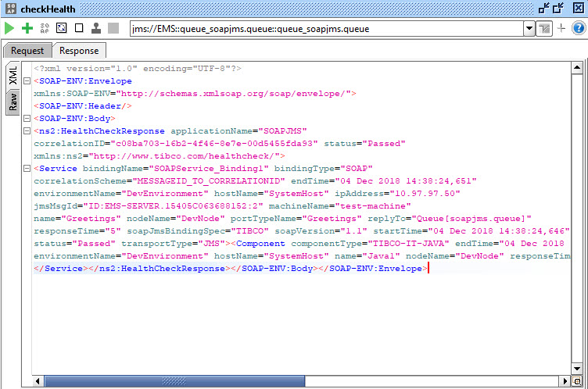
Task: Click the xmlns:ns2 healthcheck URL
Action: 184,156
